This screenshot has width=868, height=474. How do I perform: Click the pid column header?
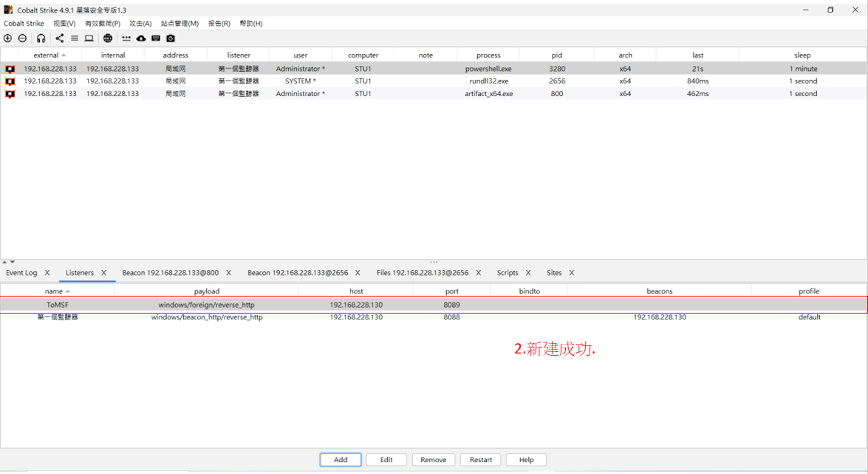point(557,55)
